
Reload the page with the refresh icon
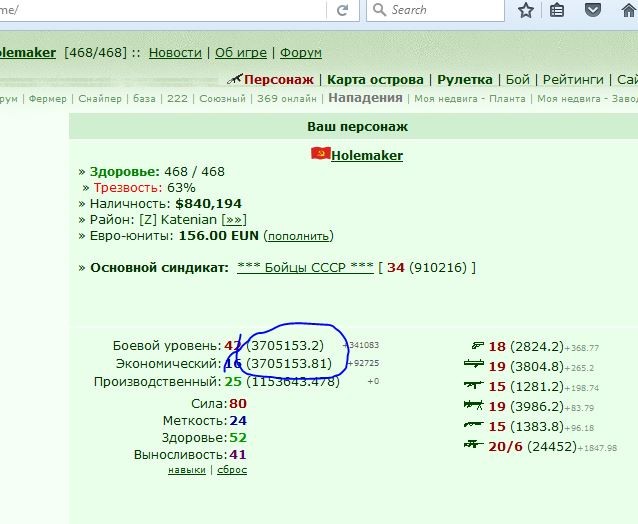coord(342,10)
